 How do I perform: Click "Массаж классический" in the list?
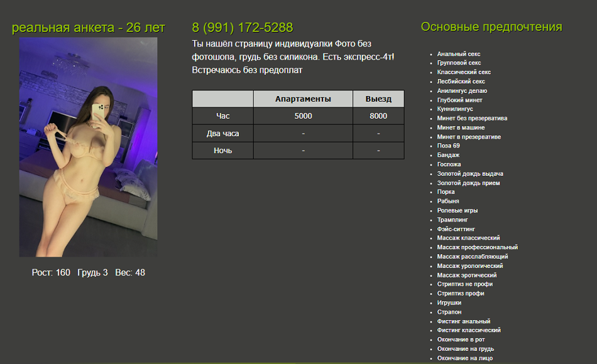(x=468, y=238)
